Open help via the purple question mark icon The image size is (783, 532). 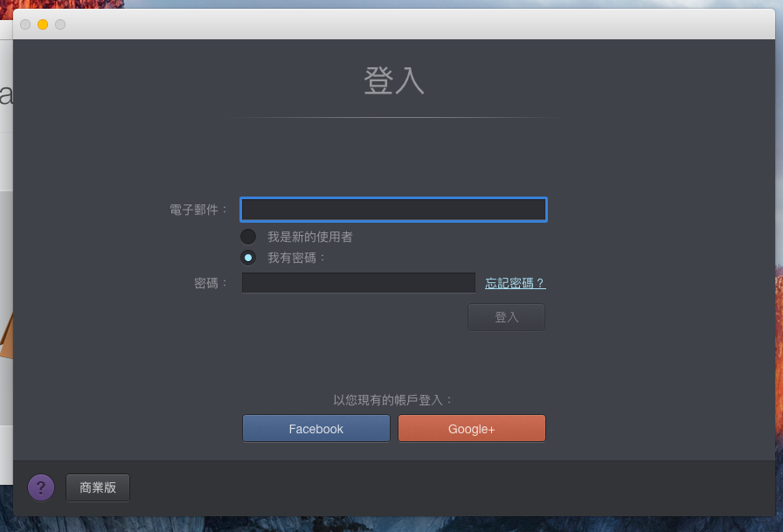(41, 487)
